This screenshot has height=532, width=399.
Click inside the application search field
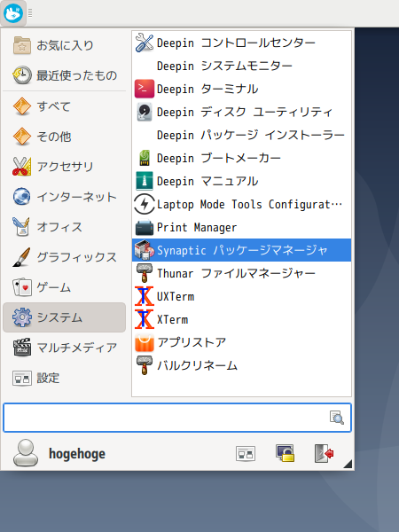click(x=177, y=418)
